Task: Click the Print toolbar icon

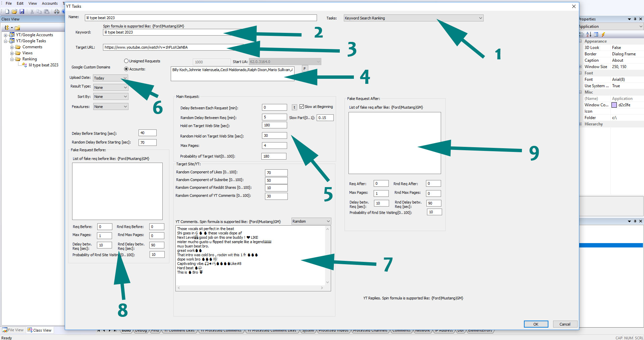Action: click(57, 11)
